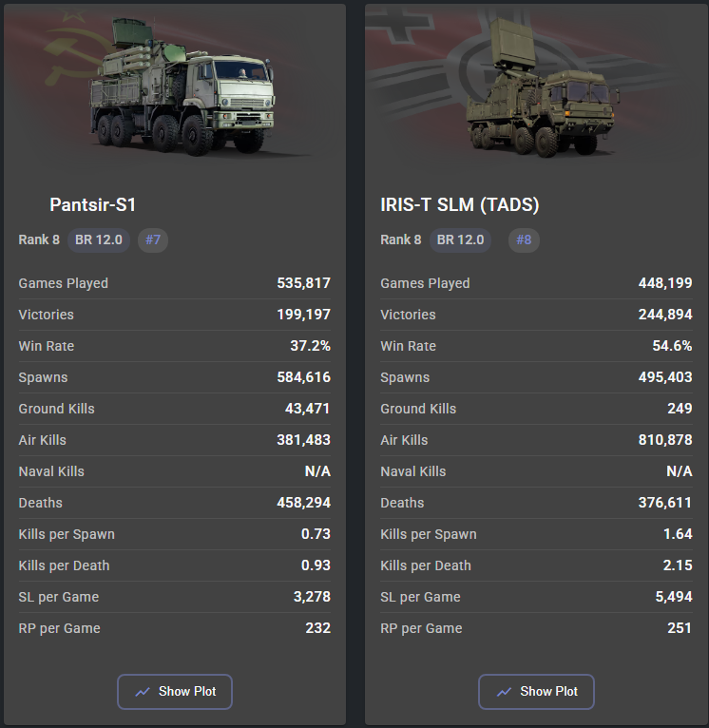Image resolution: width=709 pixels, height=728 pixels.
Task: Select the Pantsir-S1 title
Action: coord(92,204)
